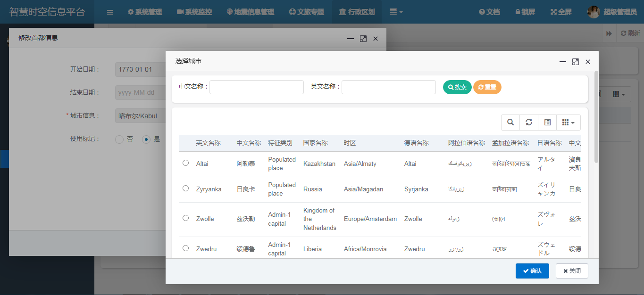Click the green 搜索 button
Image resolution: width=644 pixels, height=295 pixels.
coord(457,87)
